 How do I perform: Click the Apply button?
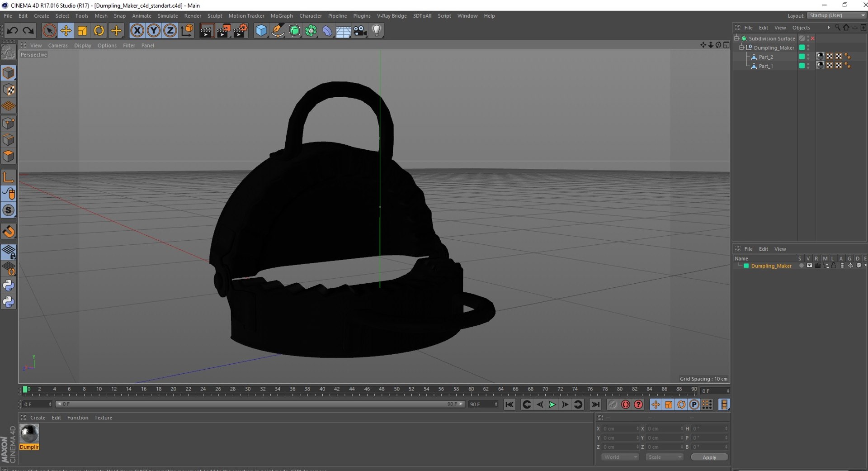pyautogui.click(x=709, y=457)
